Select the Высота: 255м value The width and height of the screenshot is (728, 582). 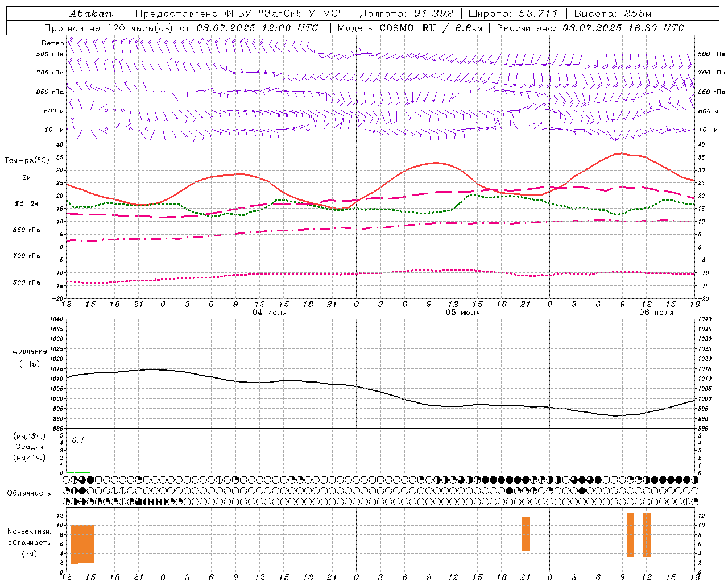[613, 14]
